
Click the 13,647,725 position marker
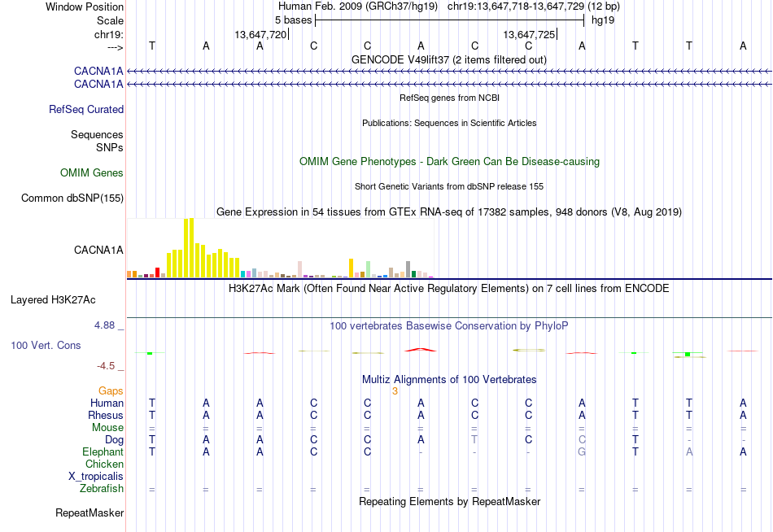tap(530, 34)
